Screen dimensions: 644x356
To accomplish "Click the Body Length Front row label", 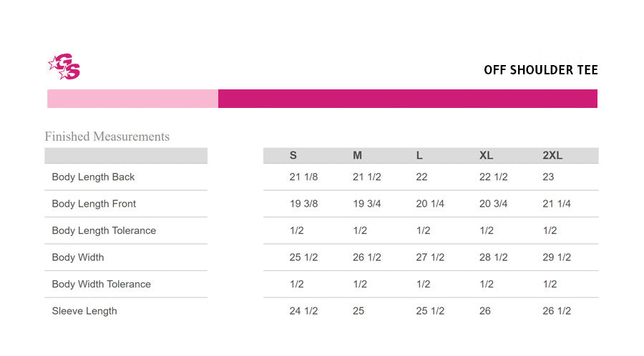I will pyautogui.click(x=94, y=204).
